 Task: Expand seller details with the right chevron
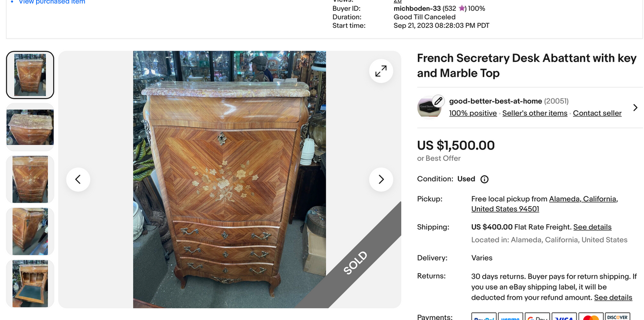635,108
